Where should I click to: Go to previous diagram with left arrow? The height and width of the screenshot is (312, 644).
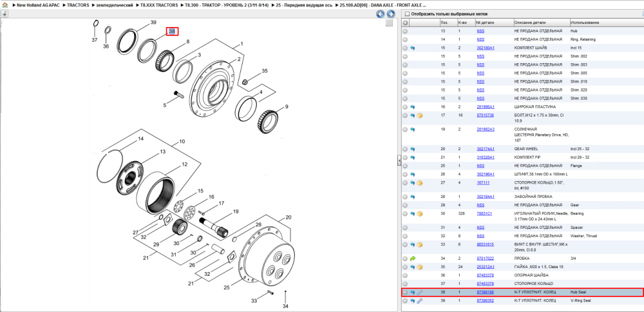381,14
